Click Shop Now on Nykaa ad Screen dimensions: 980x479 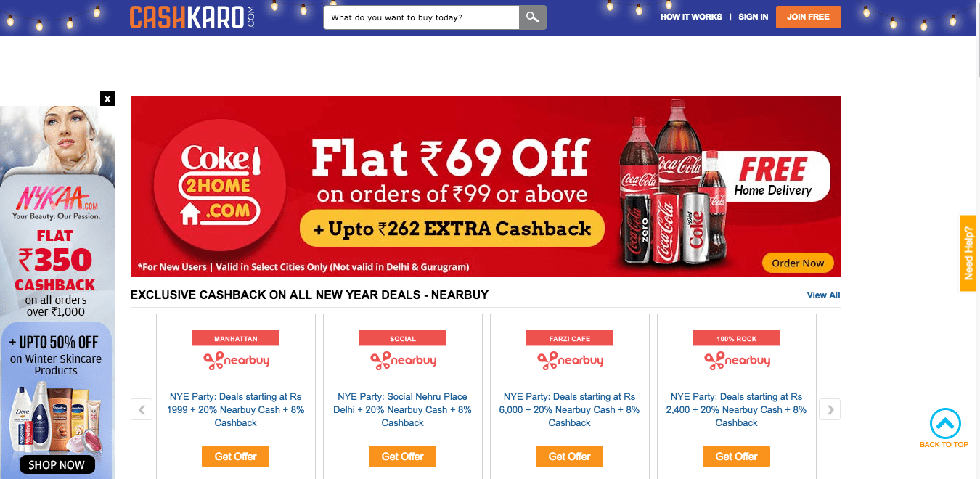pyautogui.click(x=57, y=464)
